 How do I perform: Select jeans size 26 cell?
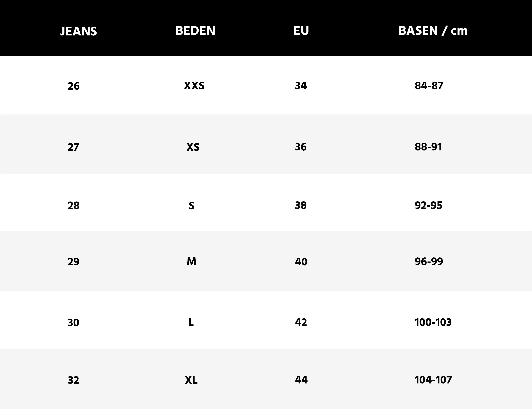pyautogui.click(x=74, y=86)
